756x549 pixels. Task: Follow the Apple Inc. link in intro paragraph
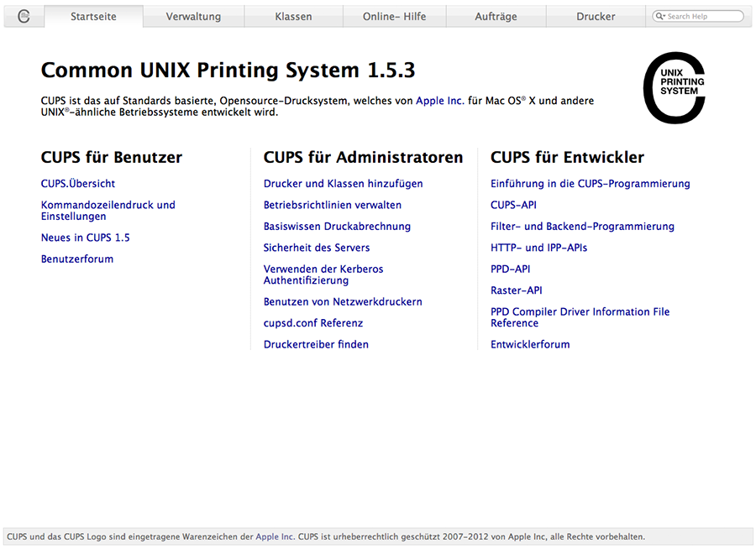click(439, 101)
